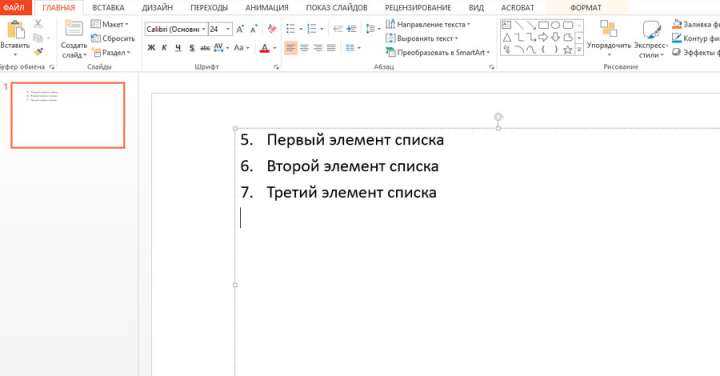Viewport: 720px width, 376px height.
Task: Select the text box shape in gallery
Action: (x=506, y=25)
